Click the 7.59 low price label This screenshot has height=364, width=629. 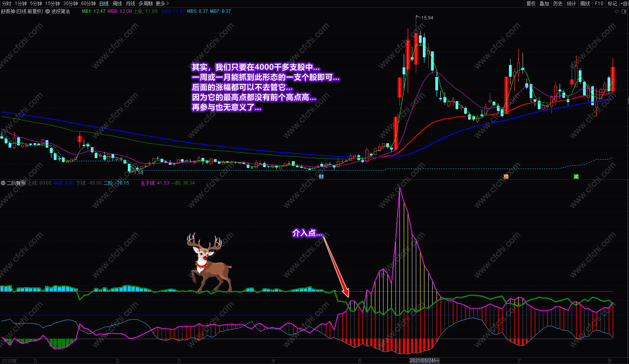(139, 172)
